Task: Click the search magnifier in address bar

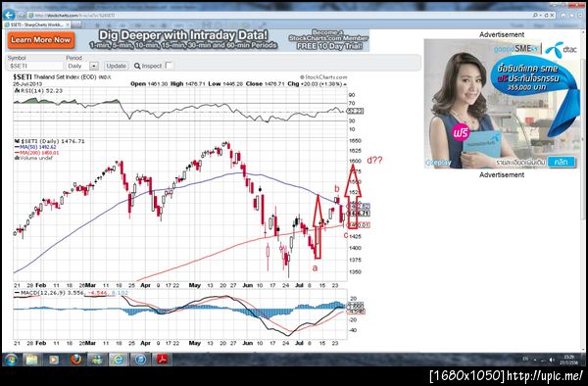Action: 535,16
